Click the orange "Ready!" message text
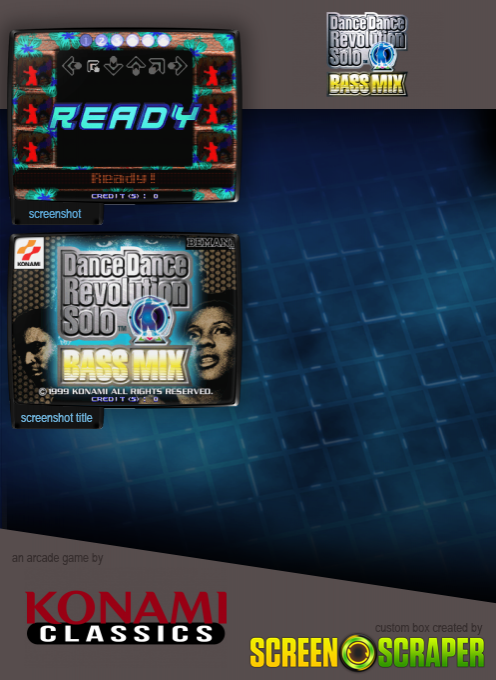 pos(124,178)
